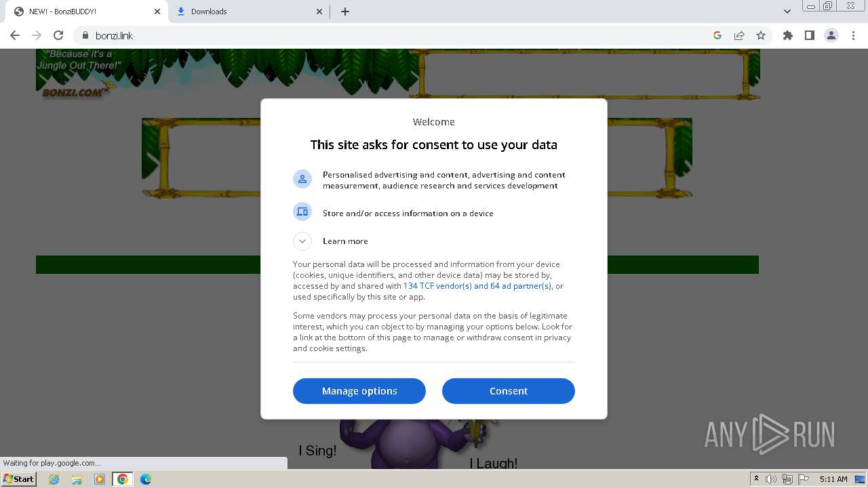Click the 'Learn more' text
The image size is (868, 488).
(x=345, y=241)
